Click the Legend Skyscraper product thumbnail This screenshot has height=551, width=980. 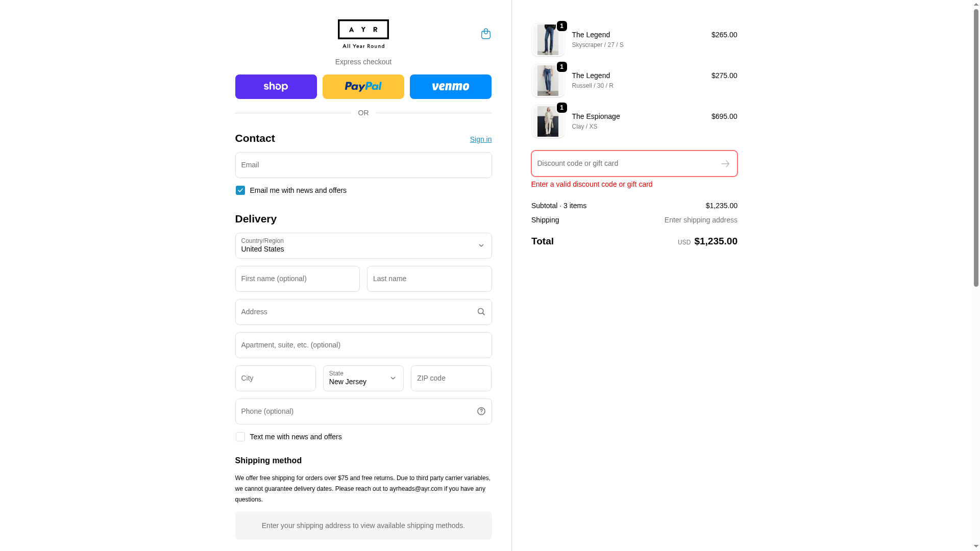[548, 40]
